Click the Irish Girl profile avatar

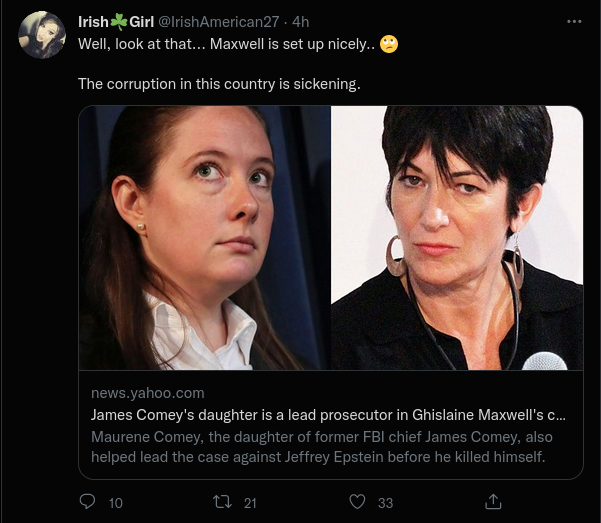click(x=43, y=35)
